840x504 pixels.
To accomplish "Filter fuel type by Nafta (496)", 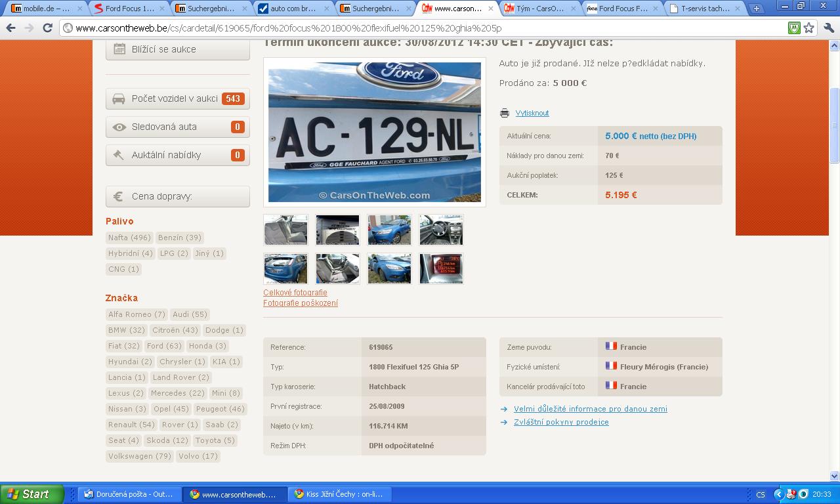I will click(129, 238).
